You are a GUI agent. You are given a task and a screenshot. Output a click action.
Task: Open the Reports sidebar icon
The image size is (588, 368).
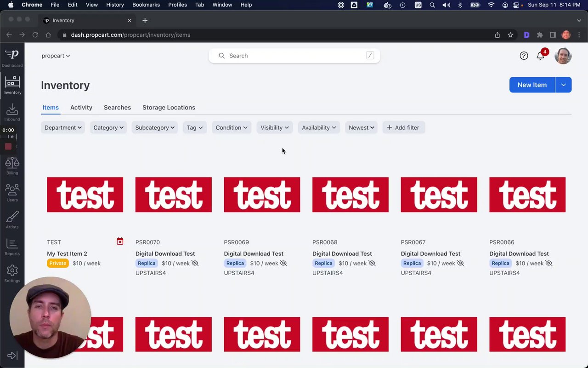point(12,247)
